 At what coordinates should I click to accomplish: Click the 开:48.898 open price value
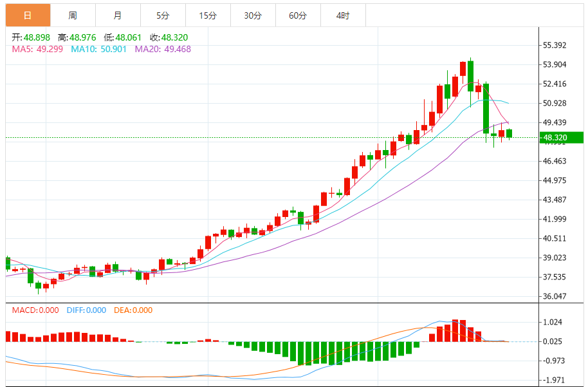[x=31, y=37]
